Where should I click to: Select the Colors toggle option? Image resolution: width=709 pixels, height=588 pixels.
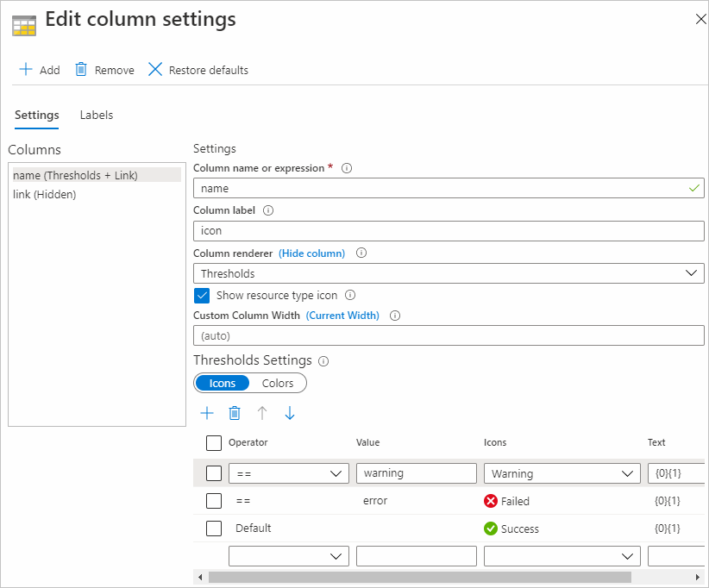coord(278,383)
